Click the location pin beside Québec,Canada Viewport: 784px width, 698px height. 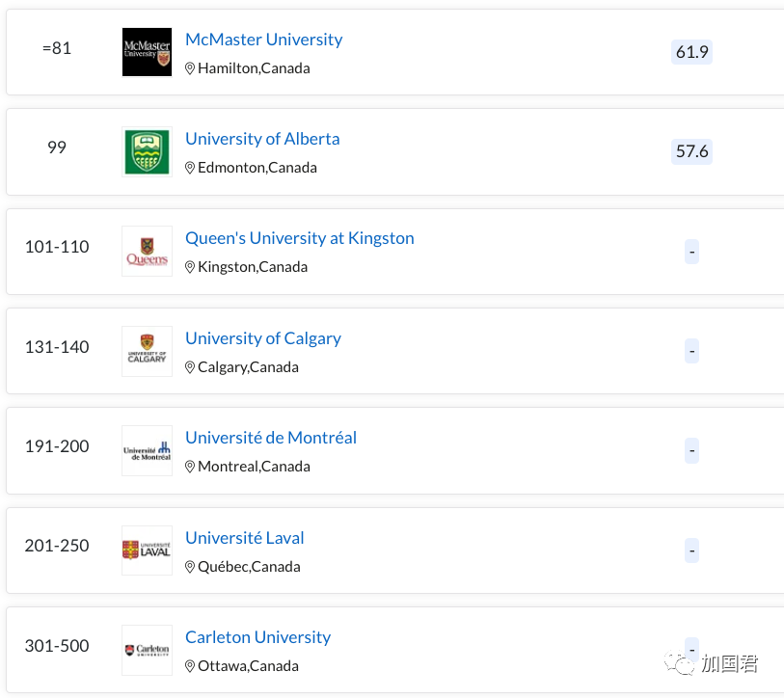[x=190, y=567]
